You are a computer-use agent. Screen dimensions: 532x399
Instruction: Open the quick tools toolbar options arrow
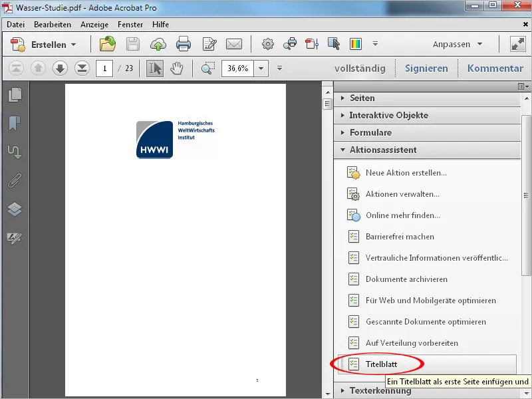pos(375,44)
